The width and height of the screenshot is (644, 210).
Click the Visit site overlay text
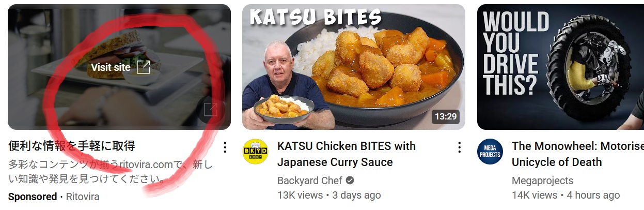click(111, 67)
